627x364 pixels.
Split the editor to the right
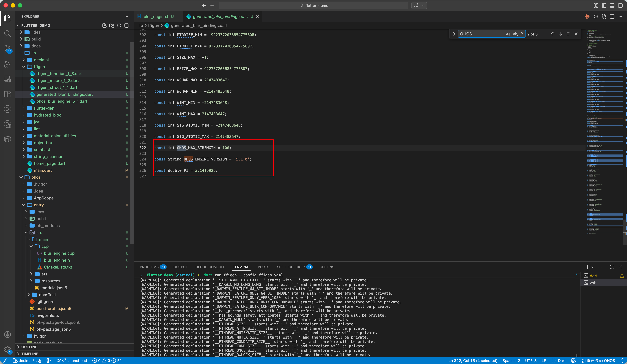point(612,16)
